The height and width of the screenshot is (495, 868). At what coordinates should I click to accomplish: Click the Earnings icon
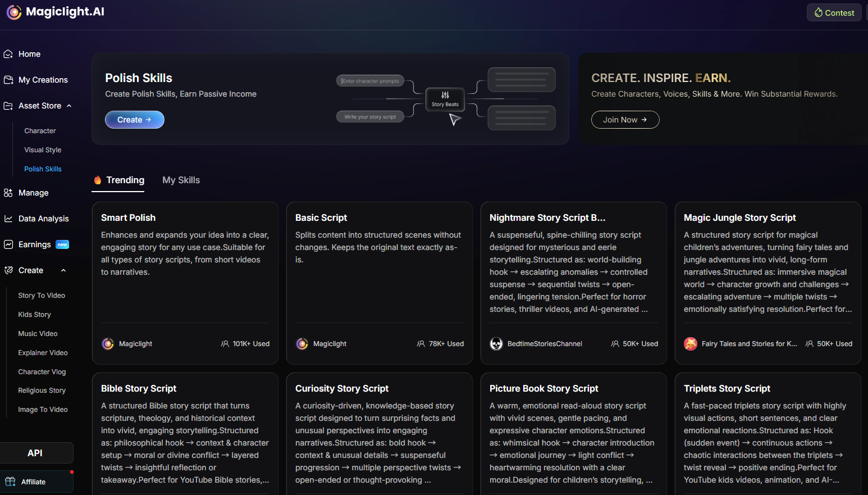pyautogui.click(x=8, y=244)
